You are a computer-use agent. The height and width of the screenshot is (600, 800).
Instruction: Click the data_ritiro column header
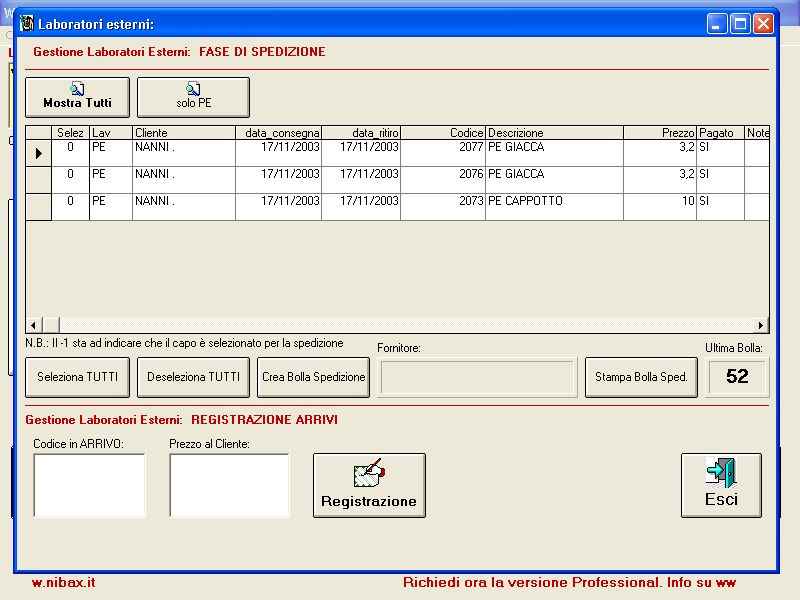[361, 133]
